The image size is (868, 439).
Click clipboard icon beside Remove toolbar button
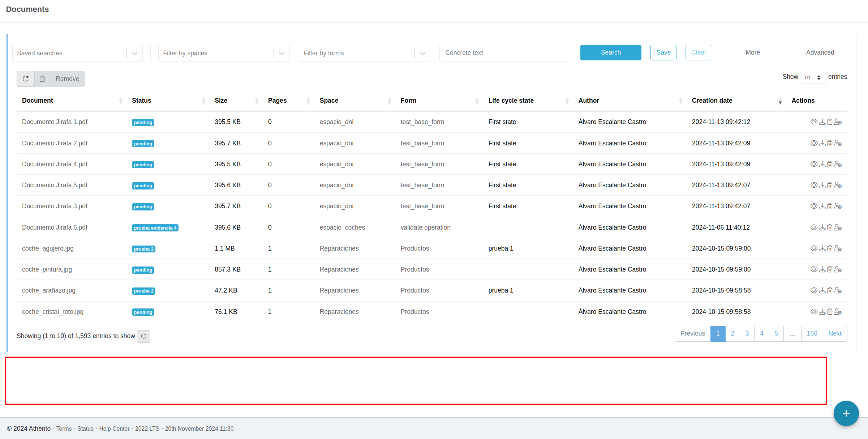coord(42,79)
